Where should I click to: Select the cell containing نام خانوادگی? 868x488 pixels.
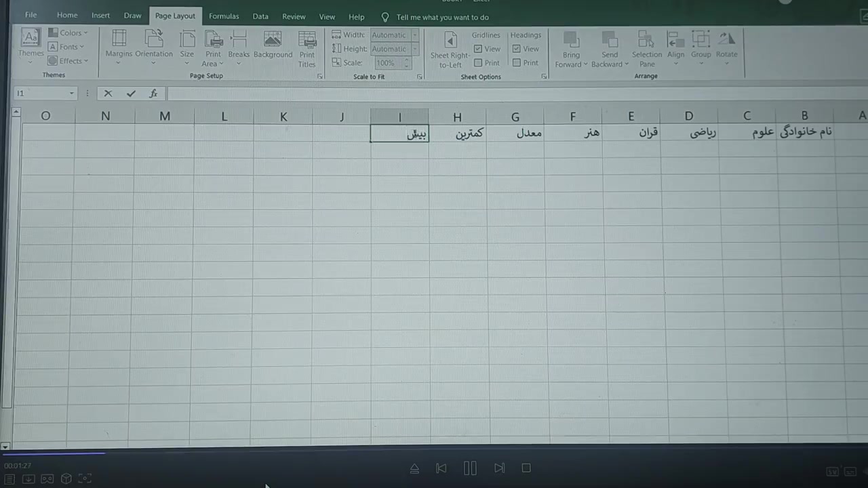806,132
